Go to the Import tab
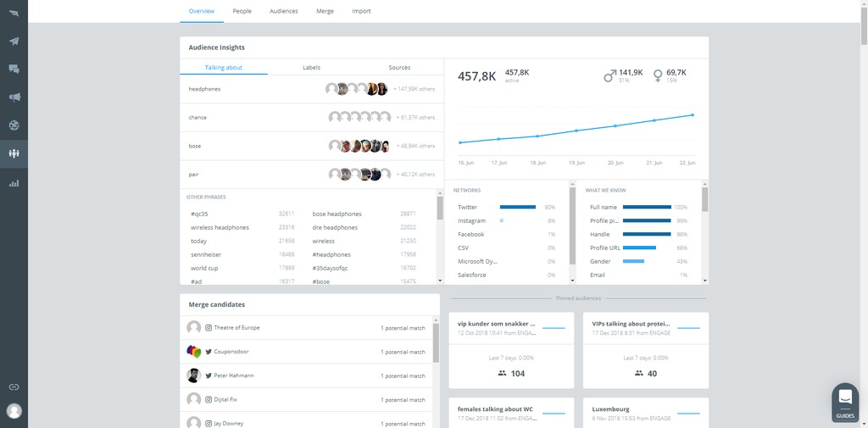 coord(361,11)
